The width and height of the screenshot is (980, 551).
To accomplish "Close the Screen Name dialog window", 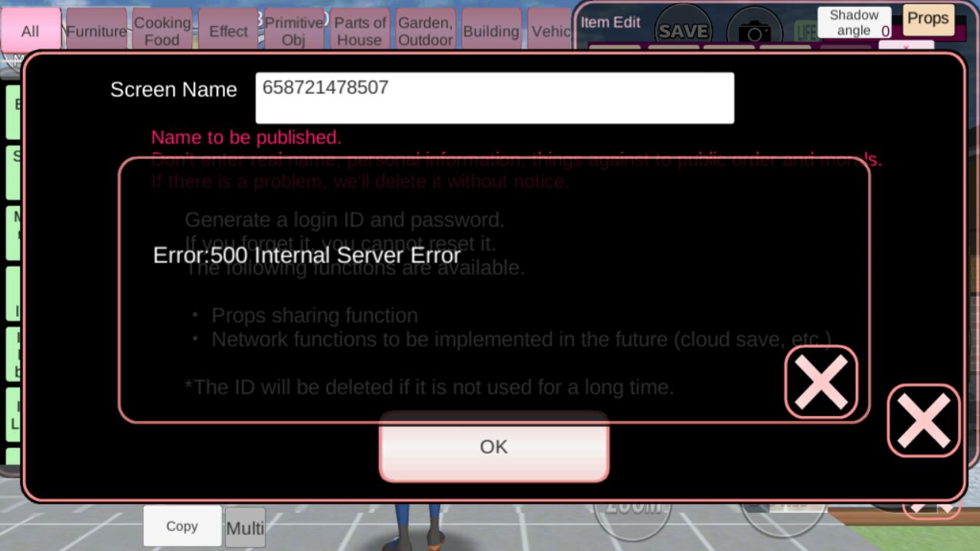I will [x=923, y=421].
